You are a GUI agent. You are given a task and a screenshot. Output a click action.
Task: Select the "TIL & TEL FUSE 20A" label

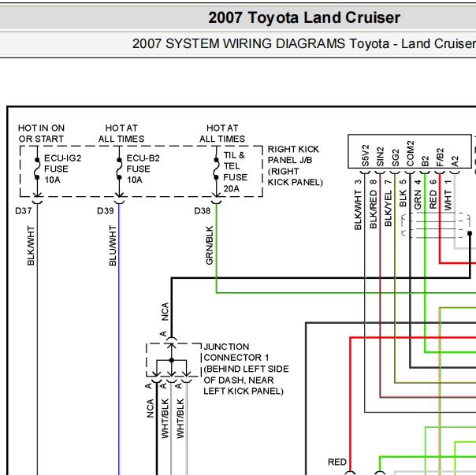point(236,172)
